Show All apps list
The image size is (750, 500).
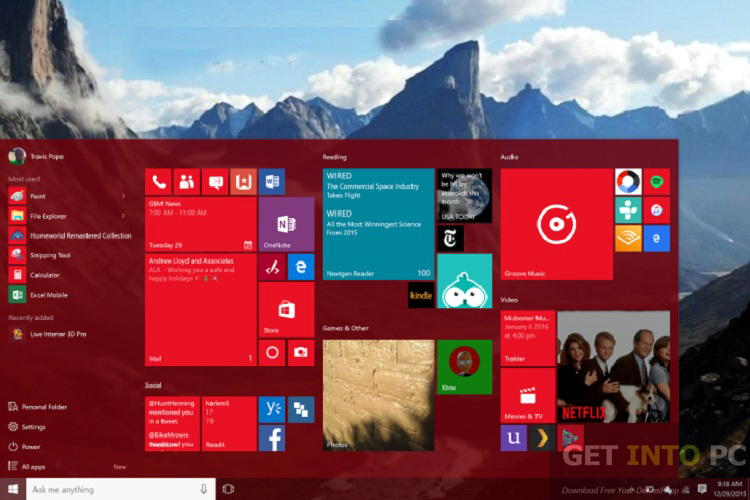[x=27, y=467]
